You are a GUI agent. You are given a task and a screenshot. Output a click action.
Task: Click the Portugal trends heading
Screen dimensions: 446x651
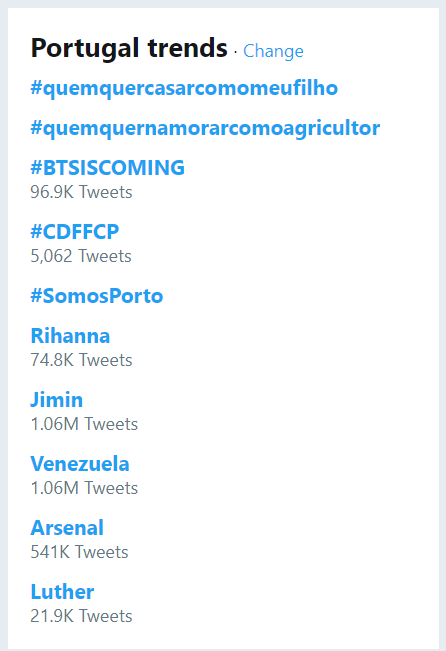click(x=129, y=49)
